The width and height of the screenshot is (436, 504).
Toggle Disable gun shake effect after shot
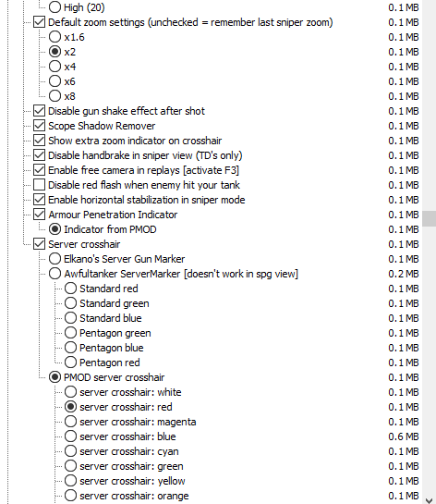(x=39, y=111)
